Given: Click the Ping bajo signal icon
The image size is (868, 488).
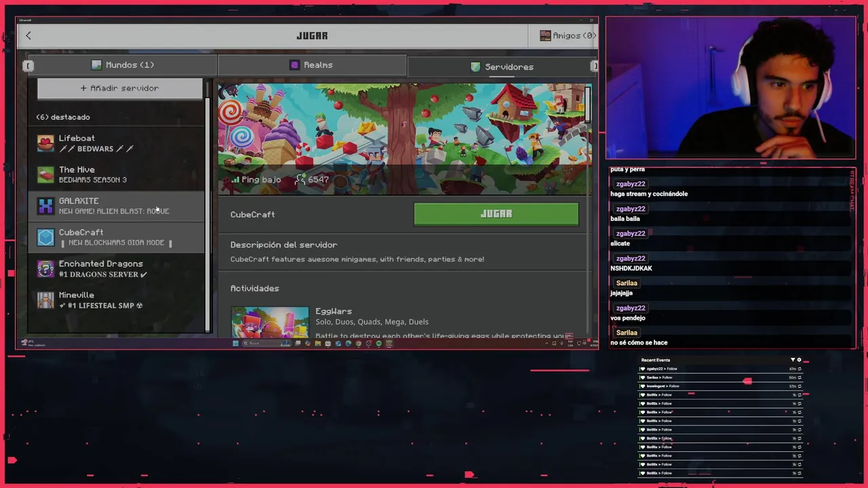Looking at the screenshot, I should [235, 180].
